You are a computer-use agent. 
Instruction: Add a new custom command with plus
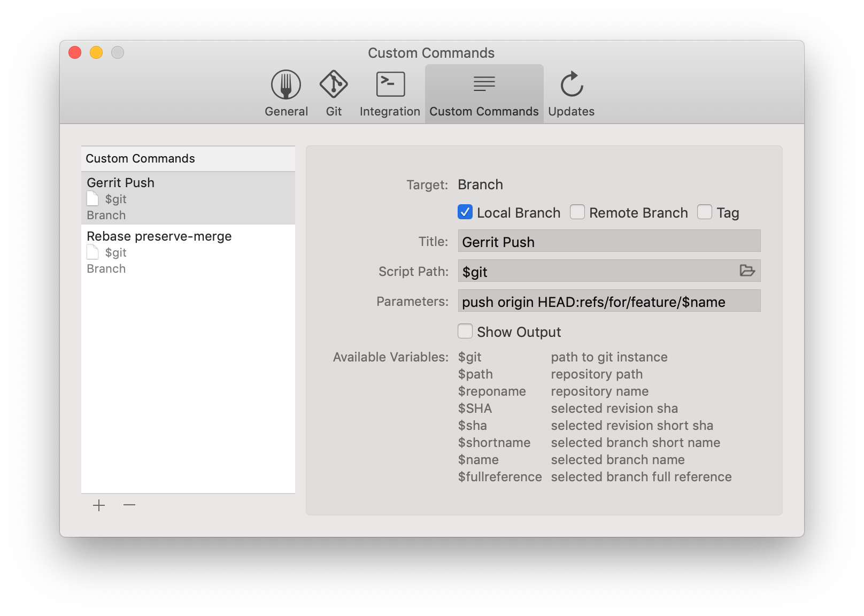[x=99, y=505]
